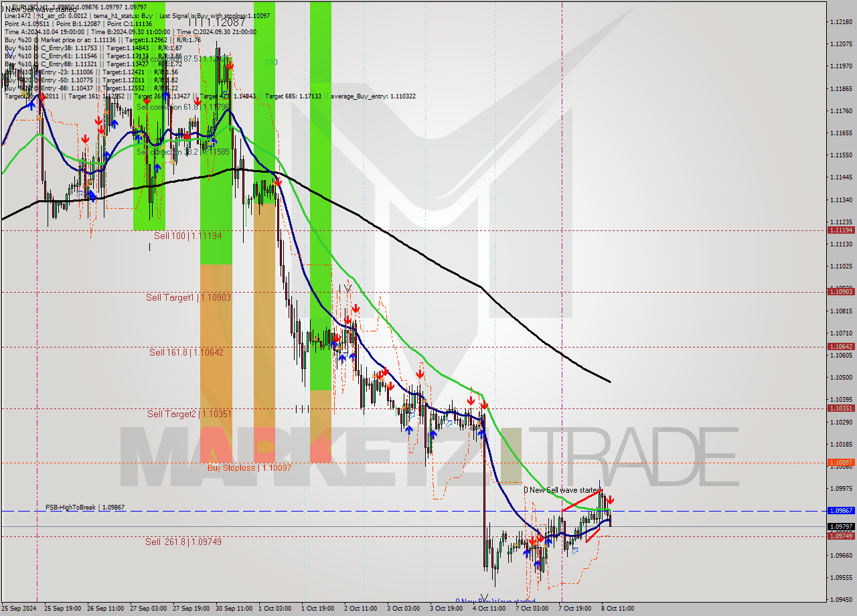Select the 1.10185 price scale value
Screen dimensions: 857x616
(x=841, y=444)
